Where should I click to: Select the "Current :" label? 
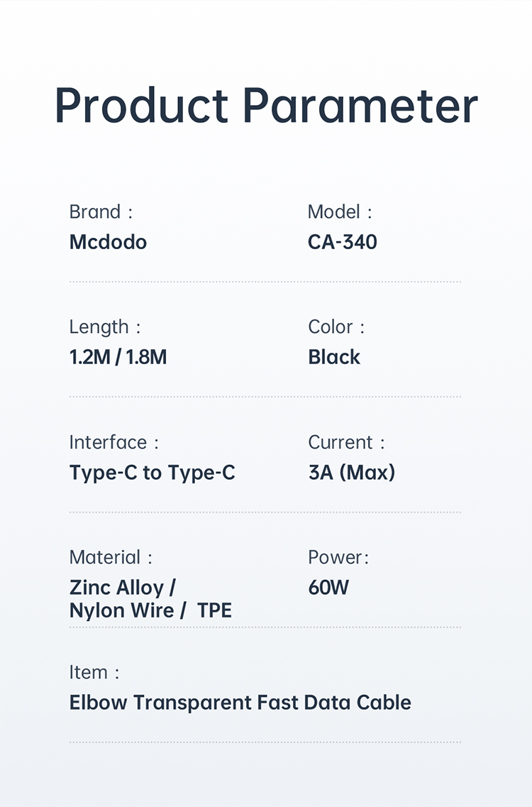pyautogui.click(x=346, y=442)
